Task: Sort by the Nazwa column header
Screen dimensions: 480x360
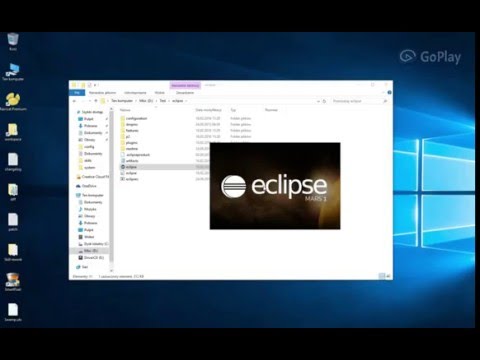Action: point(125,110)
